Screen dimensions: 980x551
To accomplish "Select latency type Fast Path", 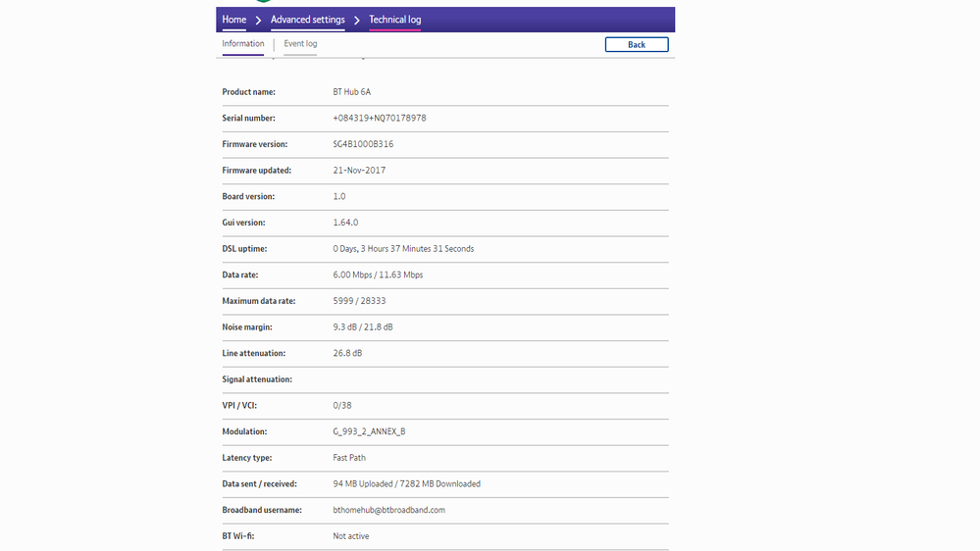I will 349,458.
